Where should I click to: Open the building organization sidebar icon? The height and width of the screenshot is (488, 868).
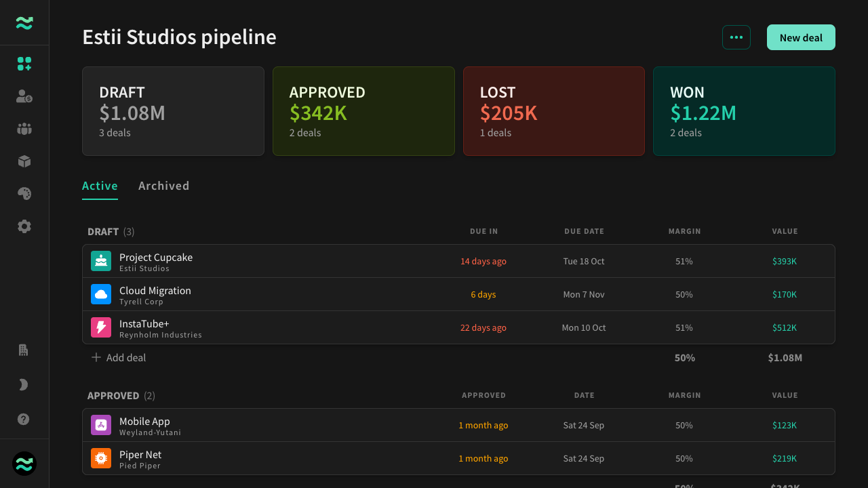[23, 350]
